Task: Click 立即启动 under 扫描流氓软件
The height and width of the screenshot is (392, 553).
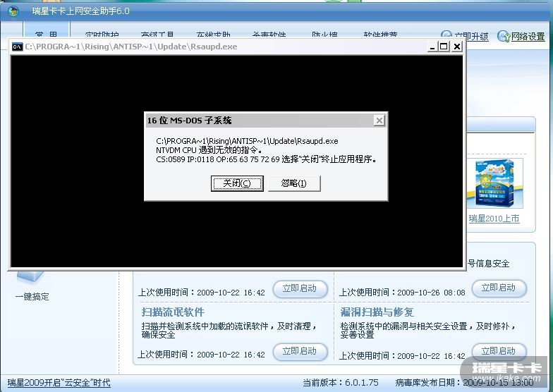Action: click(x=300, y=351)
